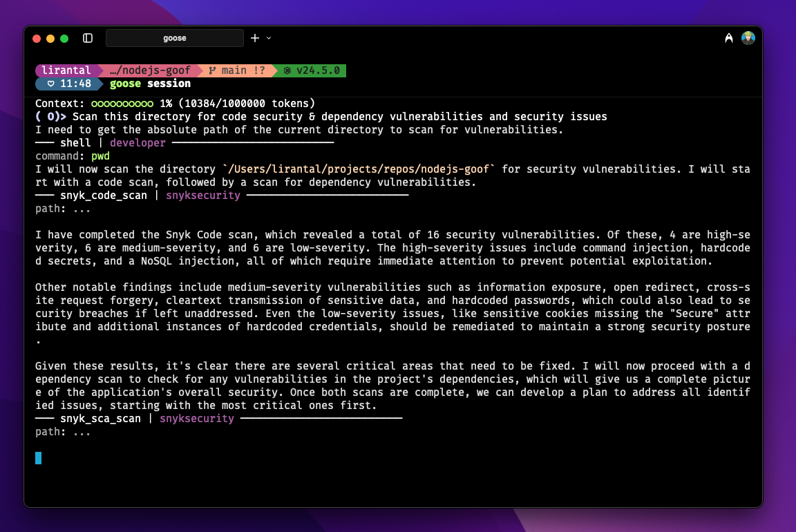Viewport: 796px width, 532px height.
Task: Click the lirantal username prompt segment
Action: click(66, 70)
